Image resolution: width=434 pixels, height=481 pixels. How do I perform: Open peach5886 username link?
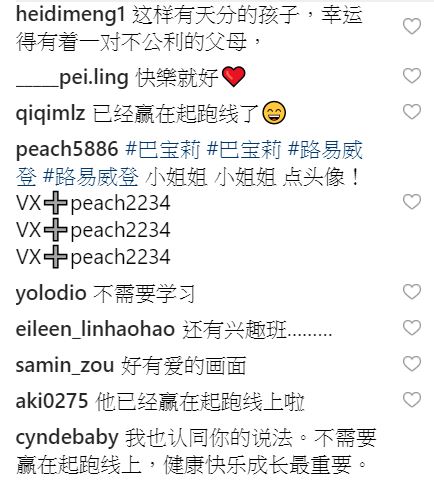67,149
